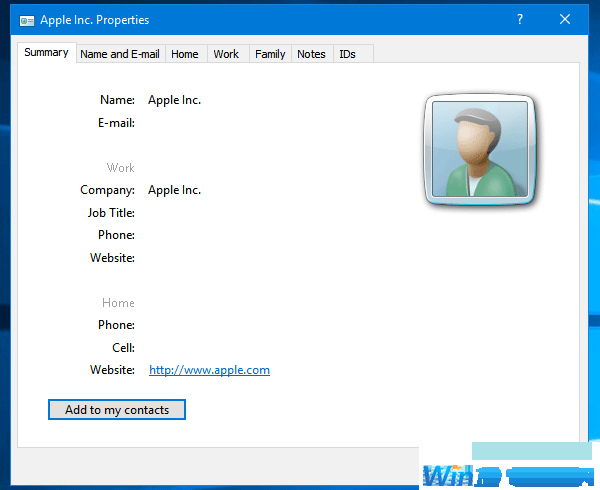Open the Family tab

point(270,54)
